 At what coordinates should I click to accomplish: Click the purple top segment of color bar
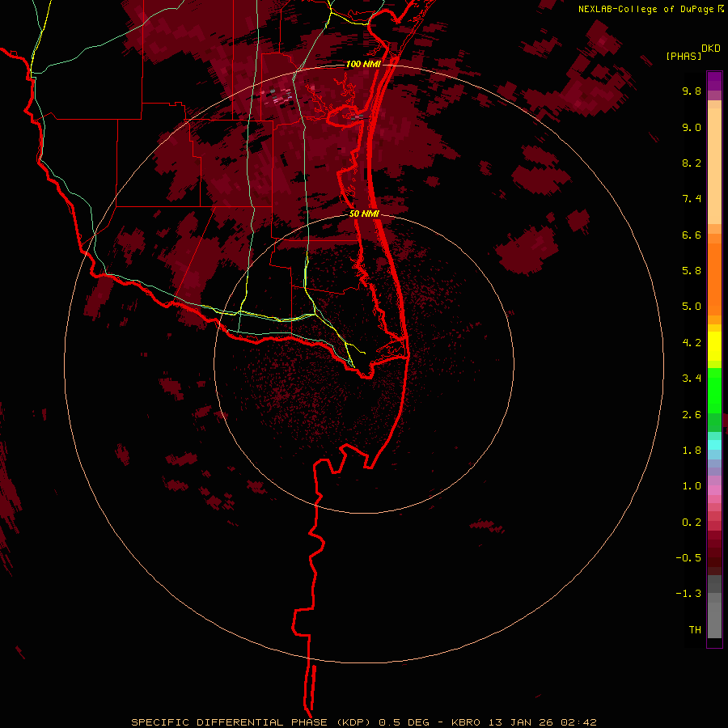pyautogui.click(x=714, y=81)
